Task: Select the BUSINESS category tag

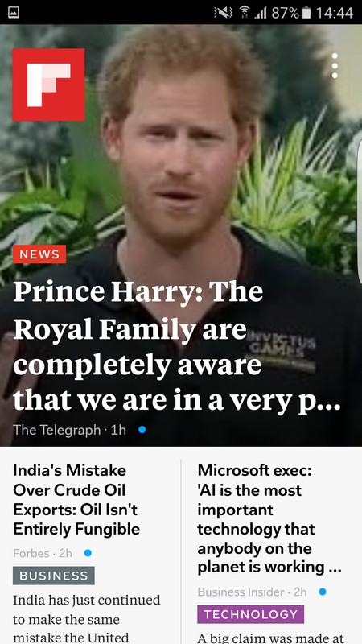Action: (54, 576)
